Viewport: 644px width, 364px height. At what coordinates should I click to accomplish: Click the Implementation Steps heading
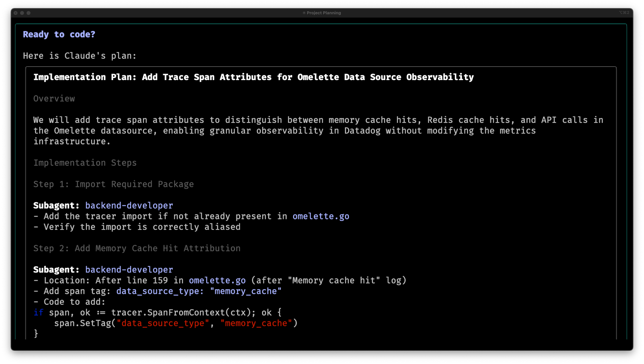click(x=85, y=163)
